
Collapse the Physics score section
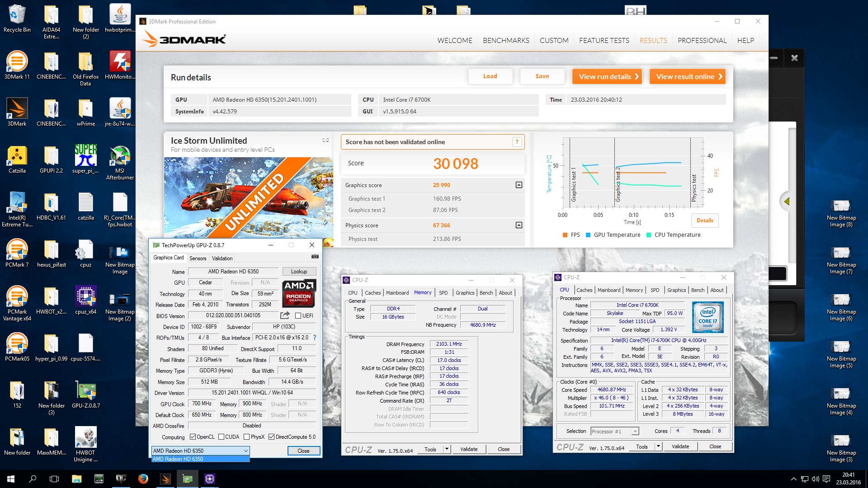(519, 225)
